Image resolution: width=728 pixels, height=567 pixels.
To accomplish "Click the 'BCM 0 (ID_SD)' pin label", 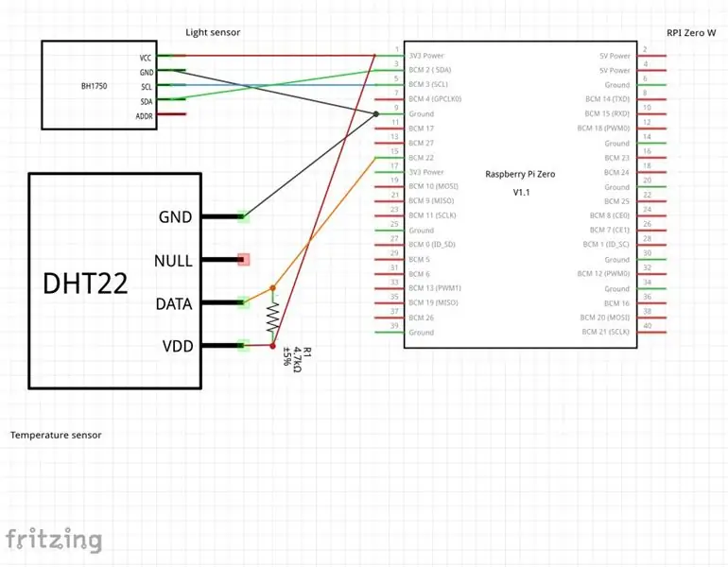I will (432, 245).
